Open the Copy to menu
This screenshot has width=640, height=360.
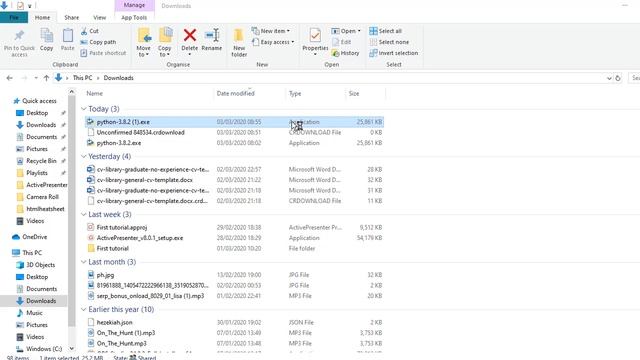coord(165,42)
